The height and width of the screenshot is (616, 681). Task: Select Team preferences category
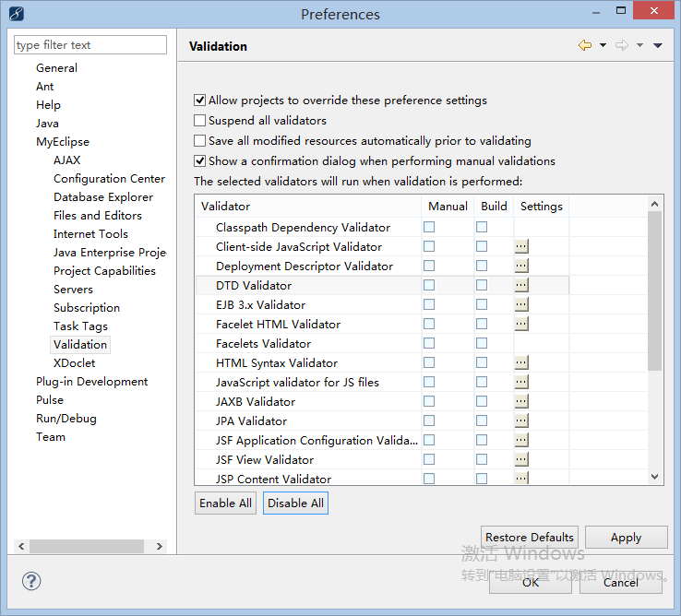pyautogui.click(x=51, y=437)
